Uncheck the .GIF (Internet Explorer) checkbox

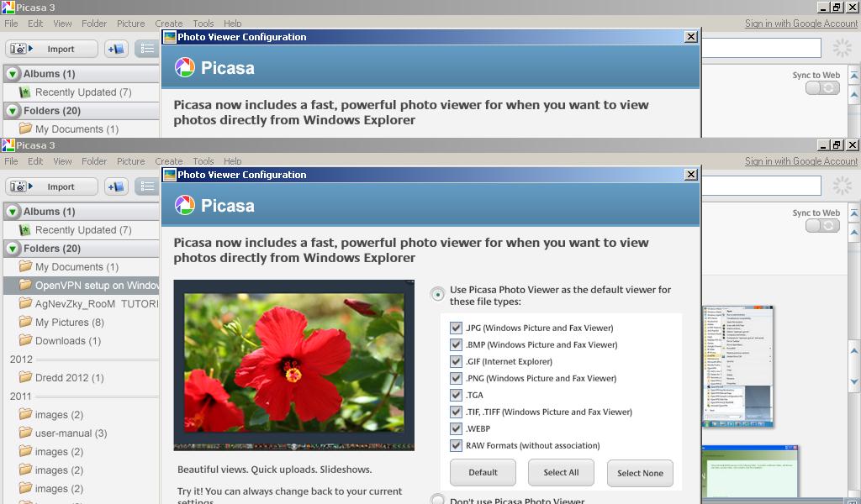pos(456,361)
